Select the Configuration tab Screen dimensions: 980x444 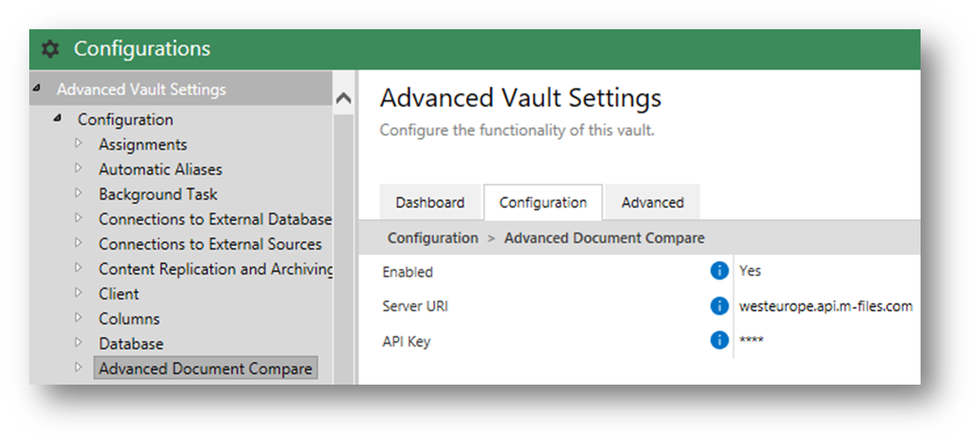pyautogui.click(x=543, y=202)
